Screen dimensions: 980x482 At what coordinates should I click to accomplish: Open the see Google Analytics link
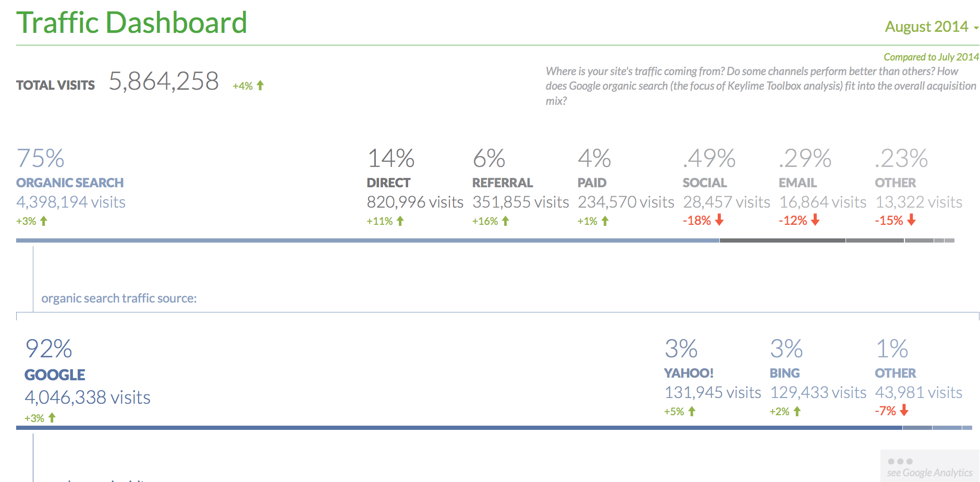(929, 473)
